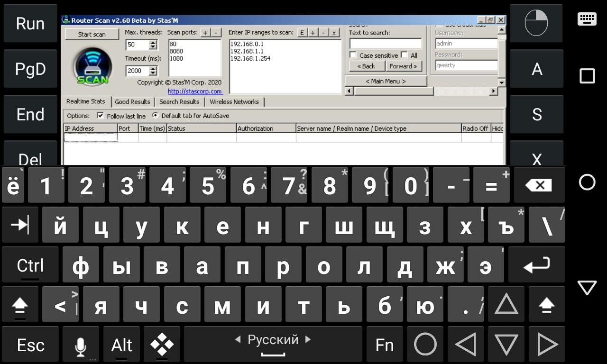Viewport: 607px width, 364px height.
Task: Tap the backspace key on the keyboard
Action: pyautogui.click(x=539, y=185)
